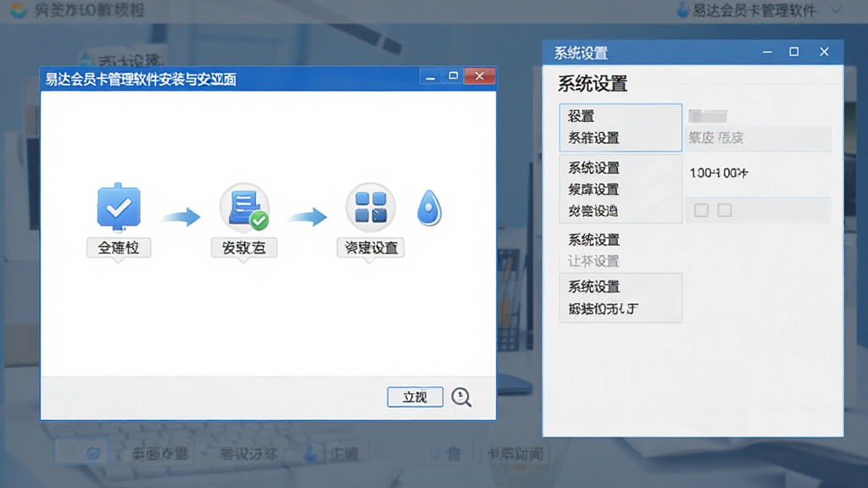Maximize the installer window
The width and height of the screenshot is (868, 488).
pyautogui.click(x=453, y=76)
